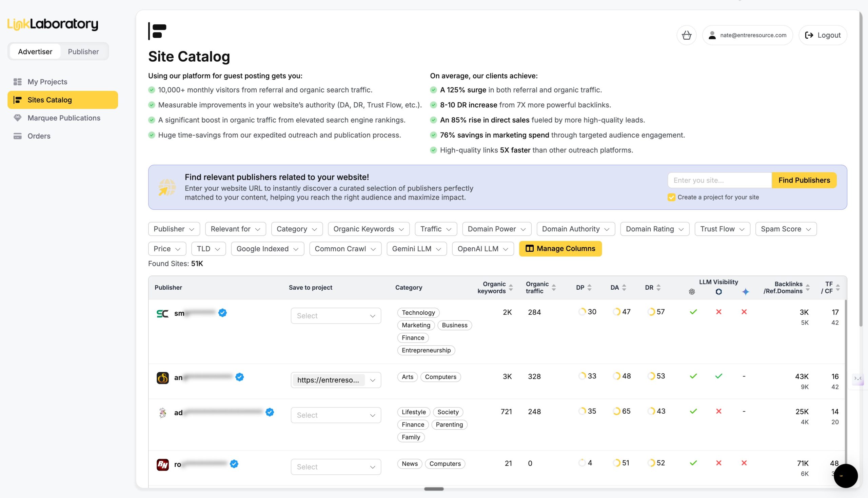Open Save to project Select dropdown first row
The image size is (868, 498).
pos(335,316)
